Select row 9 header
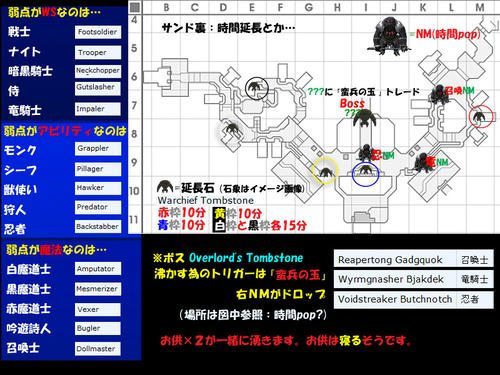 click(x=134, y=162)
